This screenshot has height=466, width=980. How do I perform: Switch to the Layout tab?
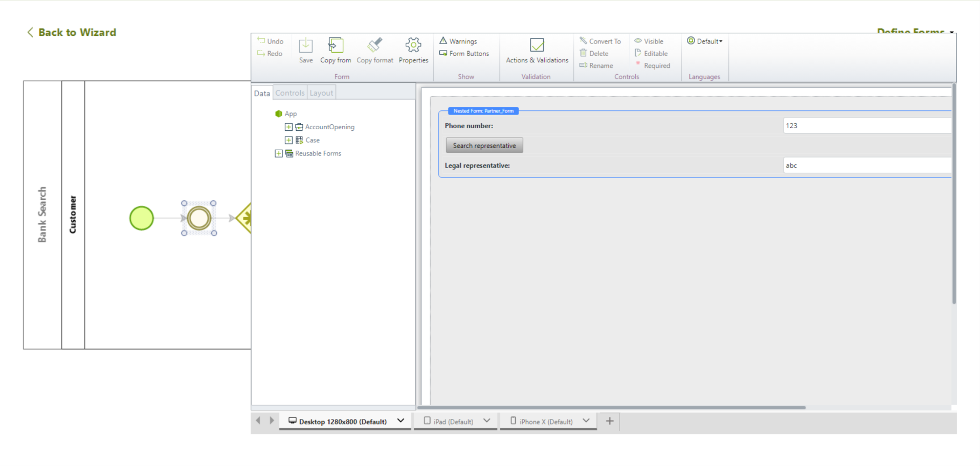(x=321, y=93)
